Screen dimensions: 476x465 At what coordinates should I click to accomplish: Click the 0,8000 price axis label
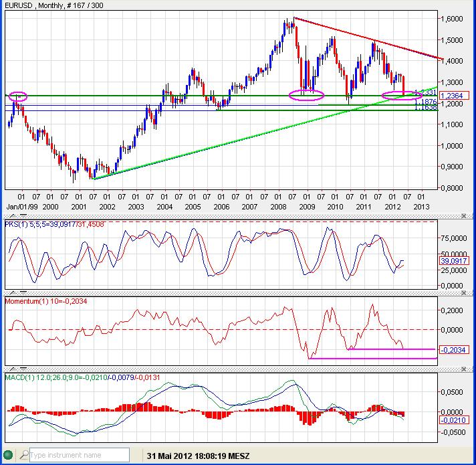[x=452, y=188]
